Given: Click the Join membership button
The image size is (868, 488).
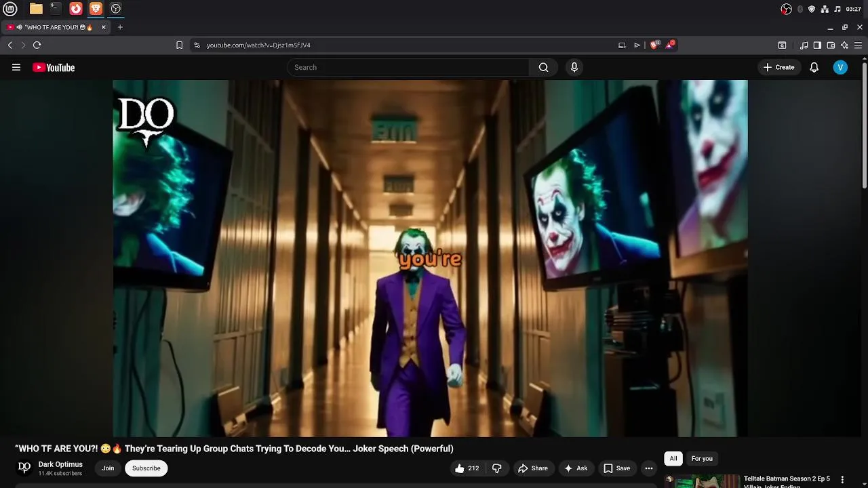Looking at the screenshot, I should pos(108,468).
